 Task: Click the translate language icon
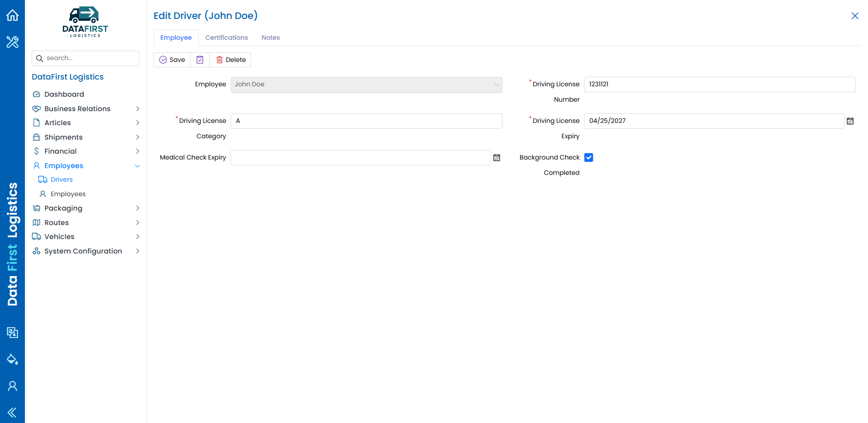[12, 333]
